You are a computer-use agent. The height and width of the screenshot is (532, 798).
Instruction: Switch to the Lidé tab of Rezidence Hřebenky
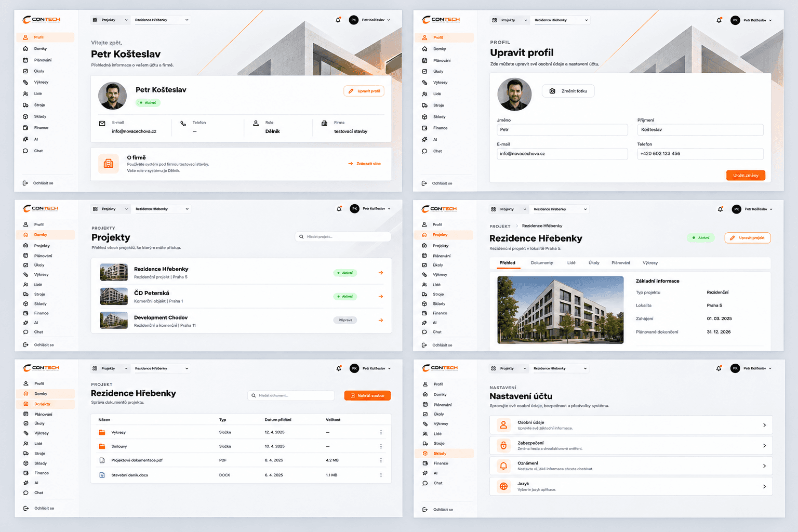tap(571, 263)
